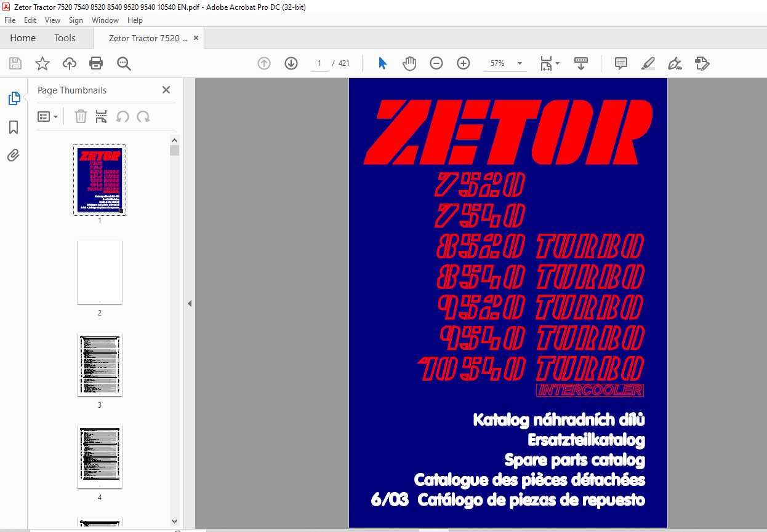Switch to the Home tab
This screenshot has height=532, width=767.
23,38
